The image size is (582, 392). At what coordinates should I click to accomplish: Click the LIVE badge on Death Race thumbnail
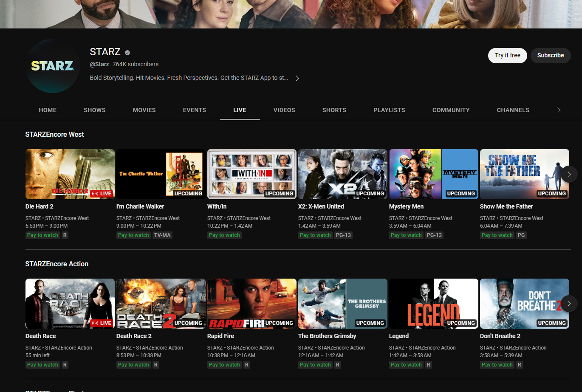tap(102, 323)
